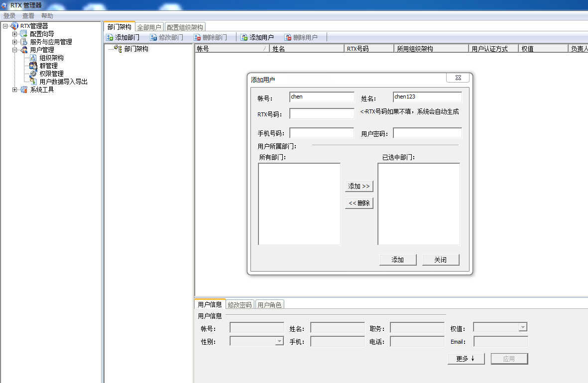Click the << 删除 button
The width and height of the screenshot is (588, 383).
pyautogui.click(x=359, y=203)
